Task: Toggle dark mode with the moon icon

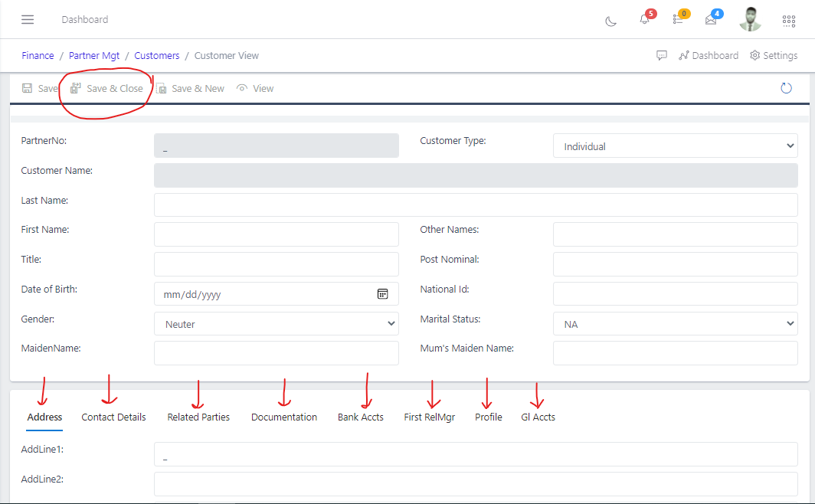Action: [610, 21]
